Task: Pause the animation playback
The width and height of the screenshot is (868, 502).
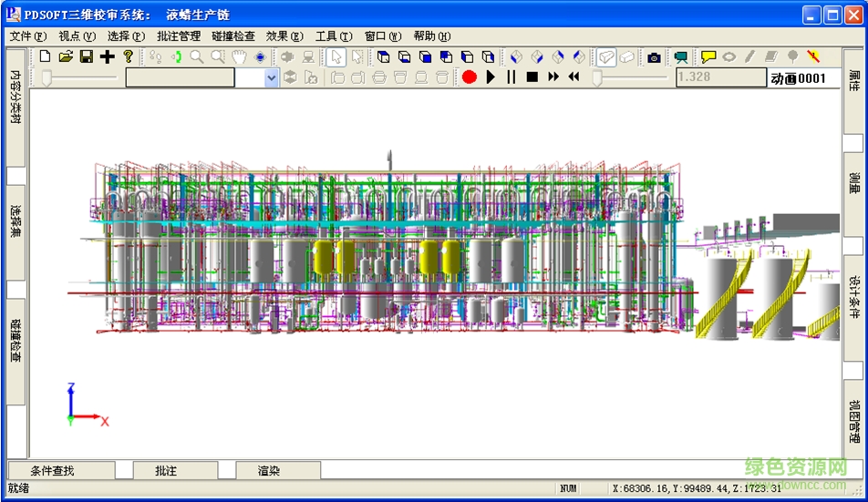Action: [511, 77]
